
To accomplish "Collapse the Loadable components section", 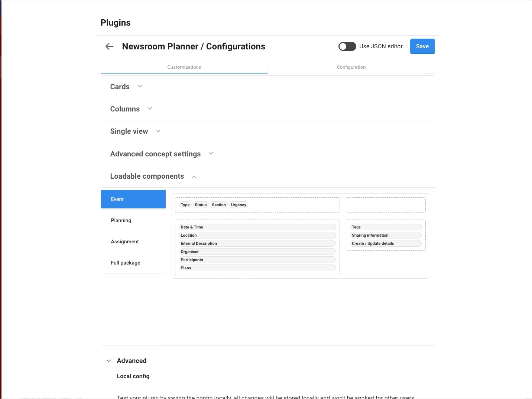I will [194, 176].
